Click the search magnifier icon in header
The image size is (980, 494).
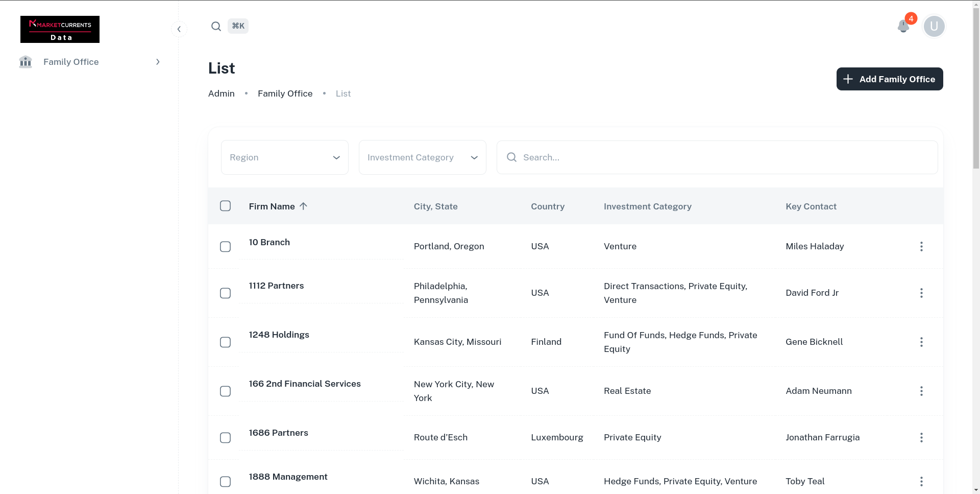216,26
